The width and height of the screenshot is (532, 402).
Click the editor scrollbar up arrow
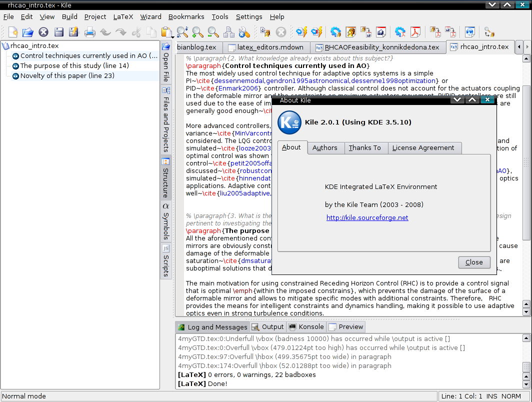point(526,58)
